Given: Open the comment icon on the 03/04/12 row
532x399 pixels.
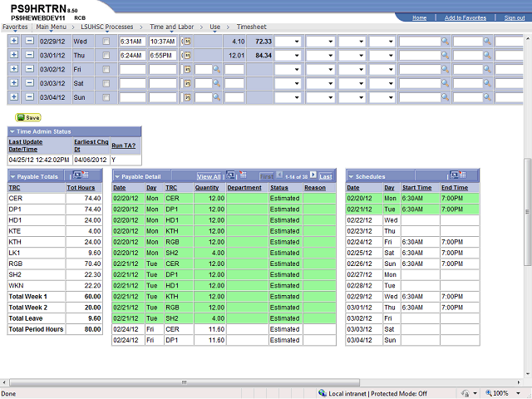Looking at the screenshot, I should coord(187,98).
